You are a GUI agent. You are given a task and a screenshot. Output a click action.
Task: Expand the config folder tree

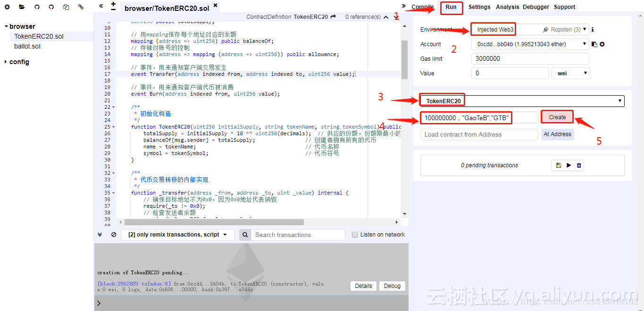[x=6, y=62]
